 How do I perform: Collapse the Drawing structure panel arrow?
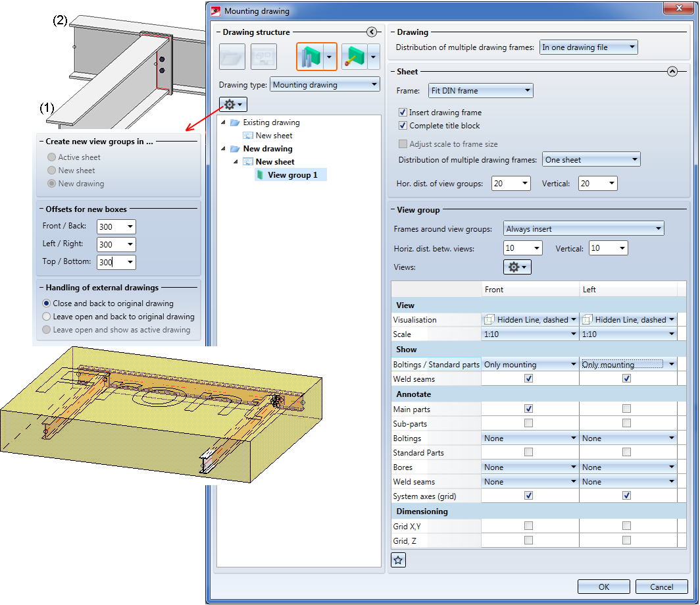pos(372,32)
